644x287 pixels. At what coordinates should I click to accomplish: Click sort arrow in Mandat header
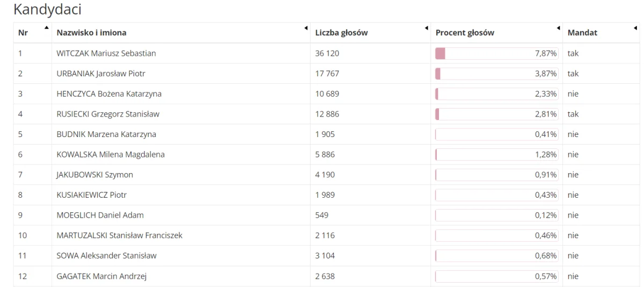coord(635,28)
